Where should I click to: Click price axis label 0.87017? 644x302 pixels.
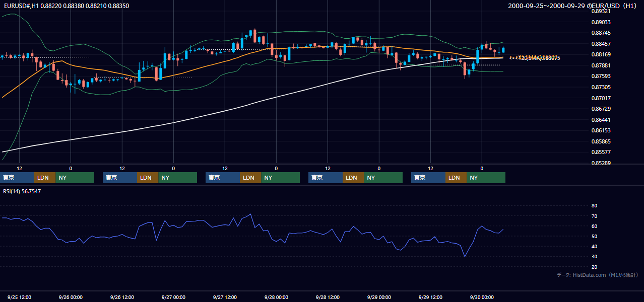click(x=601, y=98)
